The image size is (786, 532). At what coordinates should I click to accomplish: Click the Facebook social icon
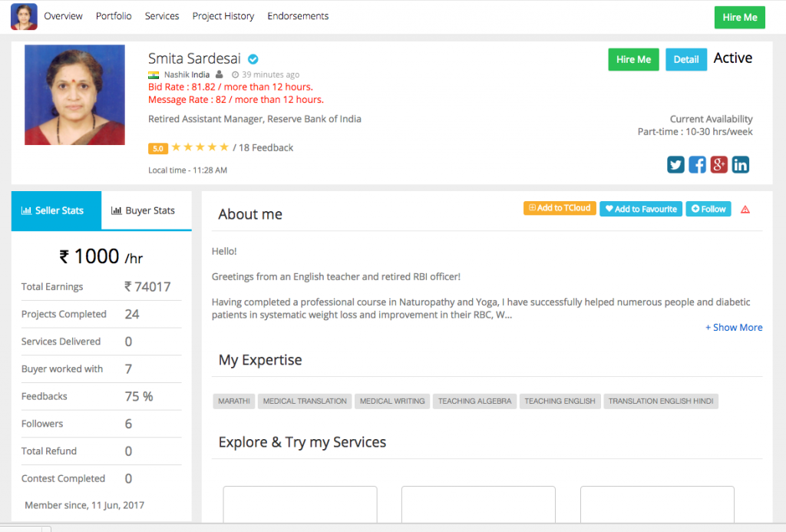[697, 164]
